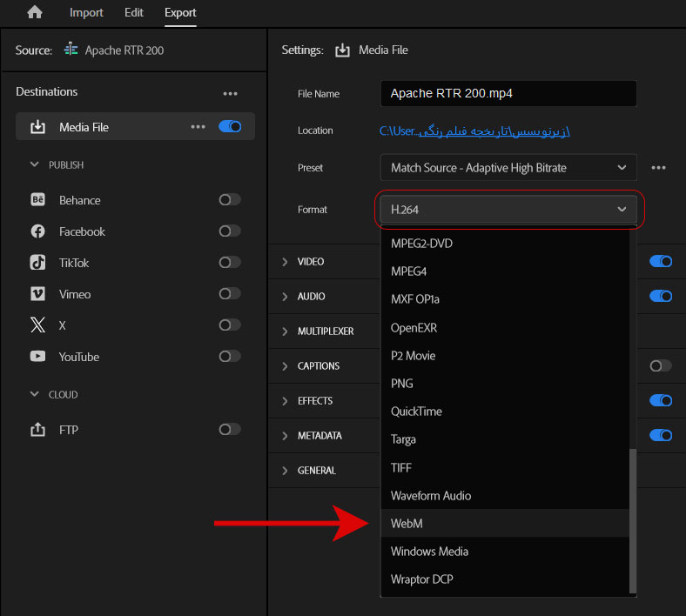The height and width of the screenshot is (616, 686).
Task: Choose MXF OP1a format
Action: pyautogui.click(x=505, y=299)
